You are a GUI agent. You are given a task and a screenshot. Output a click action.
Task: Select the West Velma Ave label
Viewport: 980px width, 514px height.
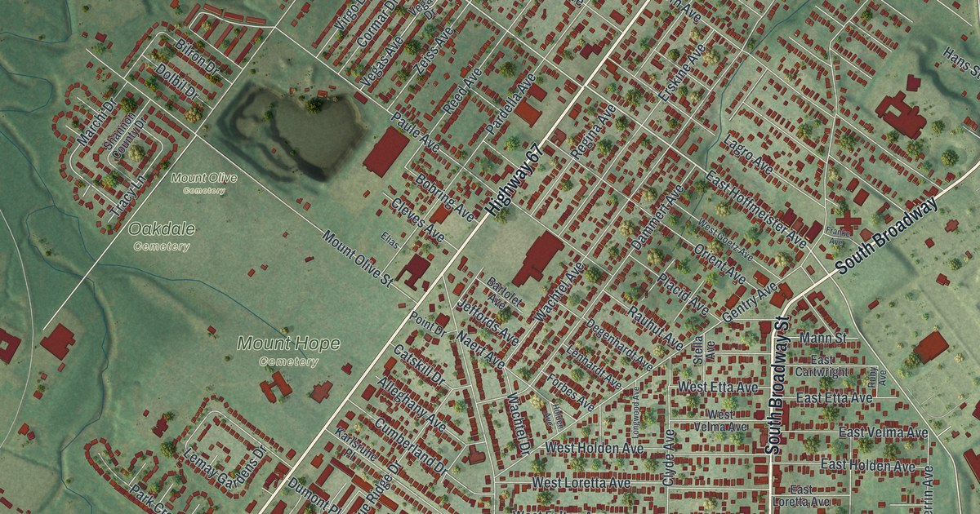click(x=721, y=421)
